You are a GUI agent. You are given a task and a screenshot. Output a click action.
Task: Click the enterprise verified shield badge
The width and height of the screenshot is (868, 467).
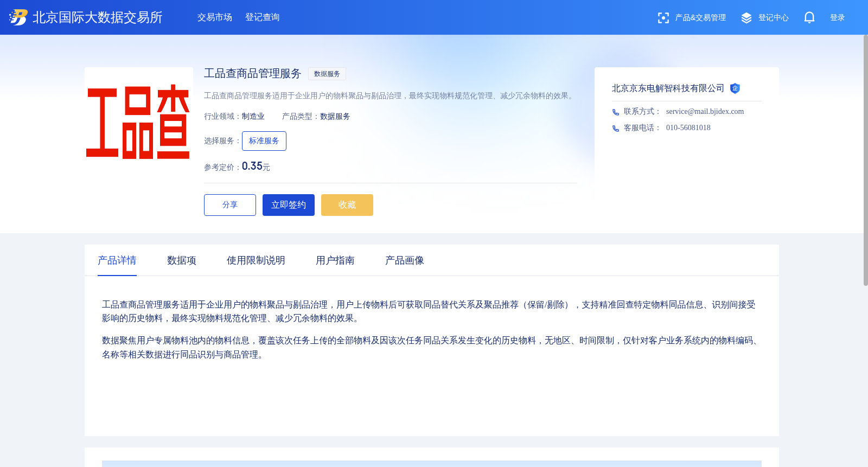click(x=735, y=88)
